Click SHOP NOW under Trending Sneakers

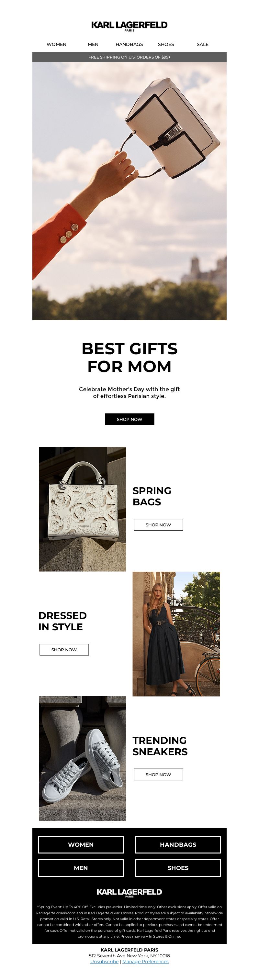point(158,774)
